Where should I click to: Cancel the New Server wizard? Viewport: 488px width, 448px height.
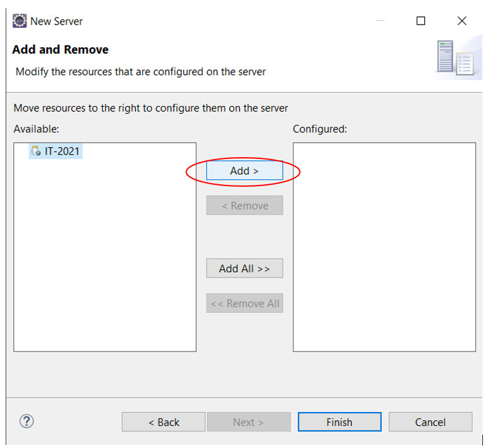click(x=431, y=422)
